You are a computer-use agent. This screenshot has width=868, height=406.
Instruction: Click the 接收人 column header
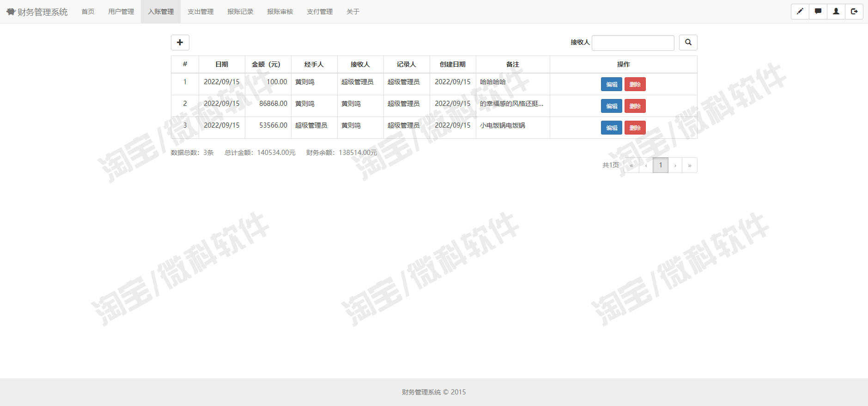click(360, 64)
